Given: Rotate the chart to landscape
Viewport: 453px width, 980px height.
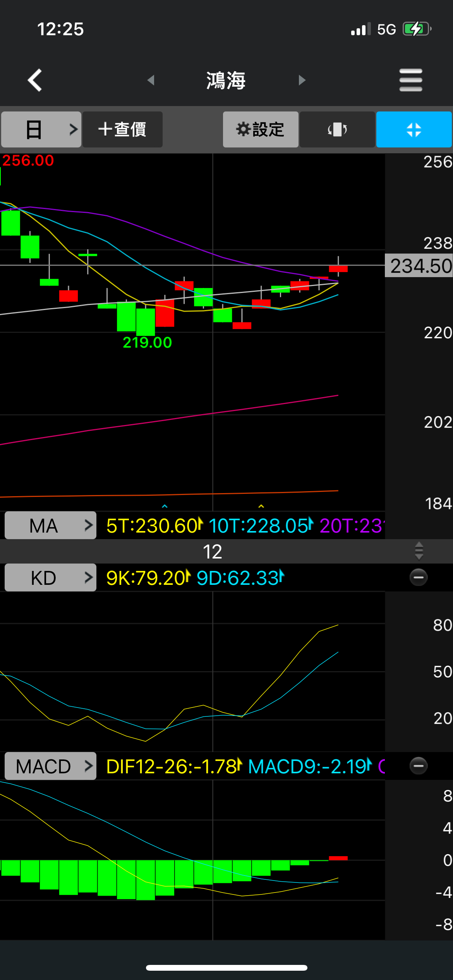Looking at the screenshot, I should click(337, 129).
